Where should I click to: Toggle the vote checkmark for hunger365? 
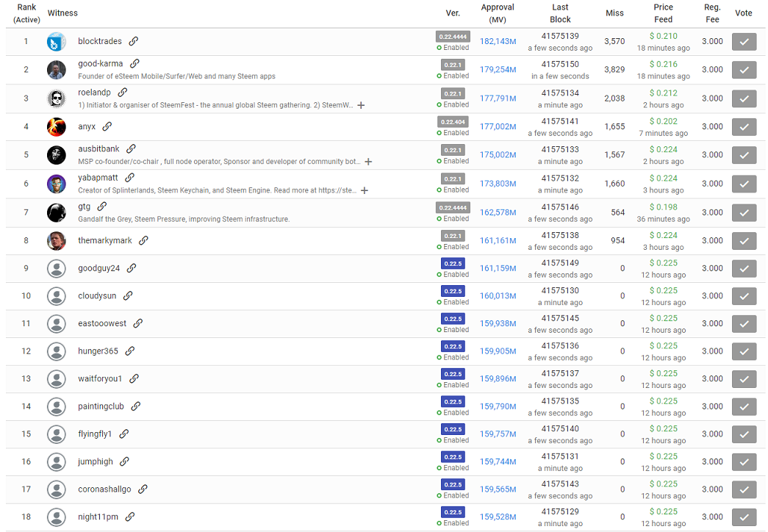[744, 351]
